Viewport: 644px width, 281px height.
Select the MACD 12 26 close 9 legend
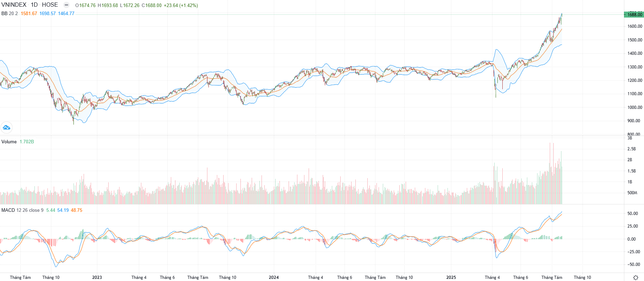[x=22, y=210]
